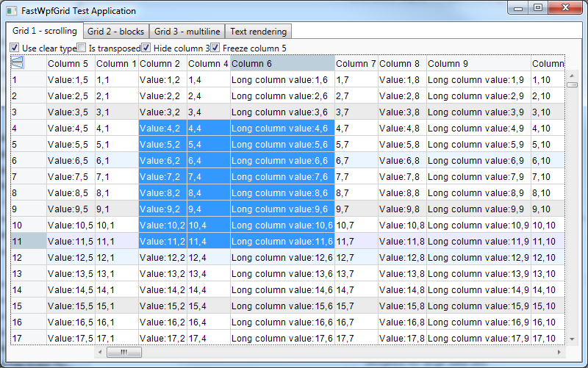Click the grid corner select-all icon
The height and width of the screenshot is (368, 588).
17,64
